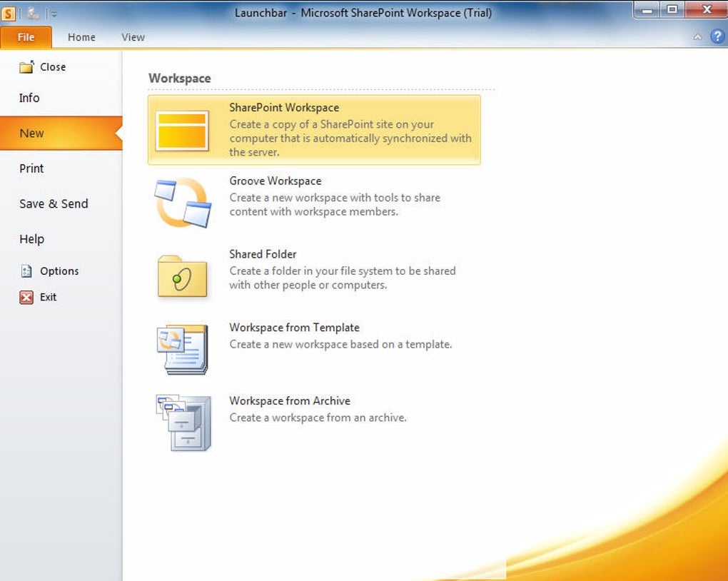Click the Workspace from Archive cabinet icon

coord(183,423)
